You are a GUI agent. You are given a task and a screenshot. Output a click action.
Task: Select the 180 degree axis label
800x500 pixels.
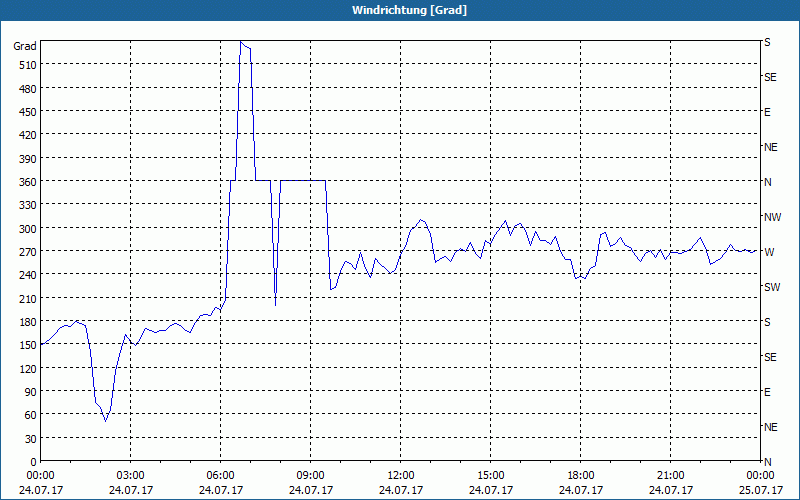click(x=25, y=321)
